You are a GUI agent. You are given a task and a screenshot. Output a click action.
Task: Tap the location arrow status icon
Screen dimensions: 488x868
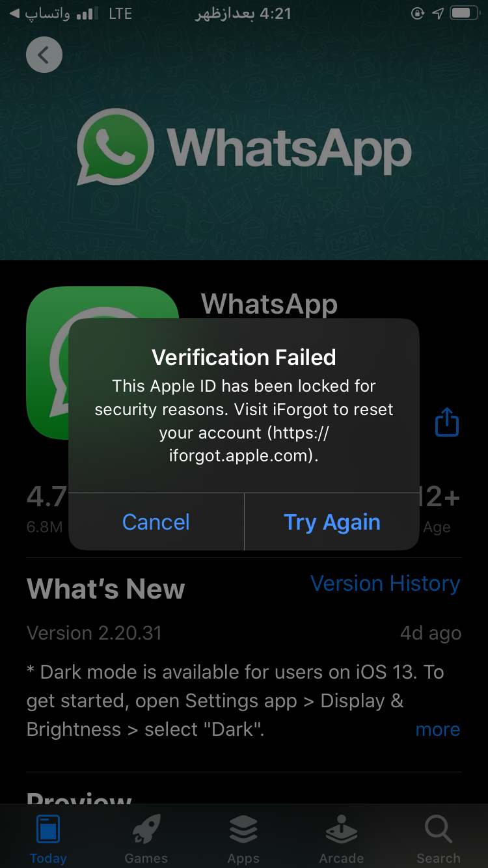[x=438, y=13]
